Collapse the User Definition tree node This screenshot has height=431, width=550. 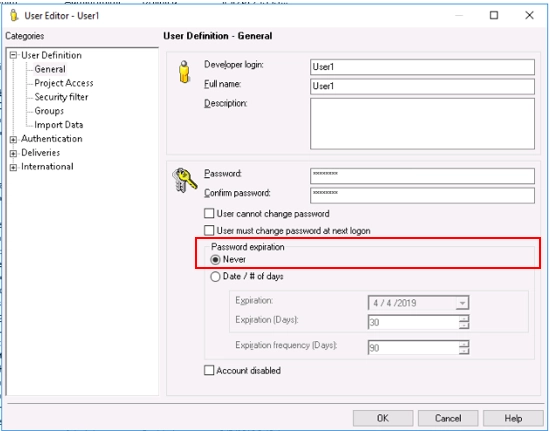13,55
